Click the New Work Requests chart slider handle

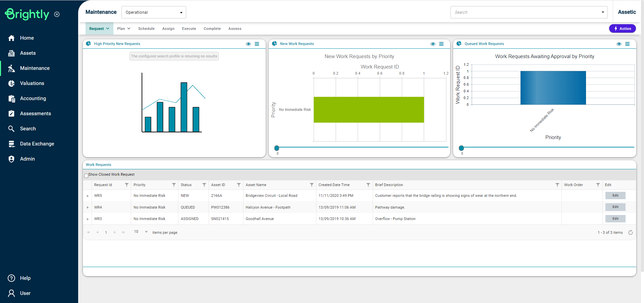(x=277, y=148)
